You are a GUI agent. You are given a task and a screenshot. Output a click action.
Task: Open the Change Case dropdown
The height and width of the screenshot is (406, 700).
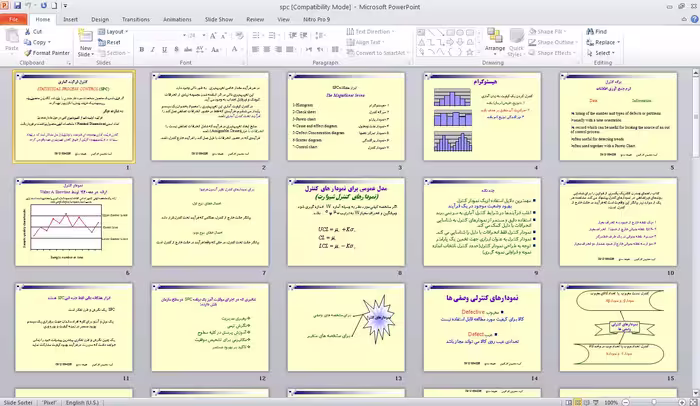(216, 50)
